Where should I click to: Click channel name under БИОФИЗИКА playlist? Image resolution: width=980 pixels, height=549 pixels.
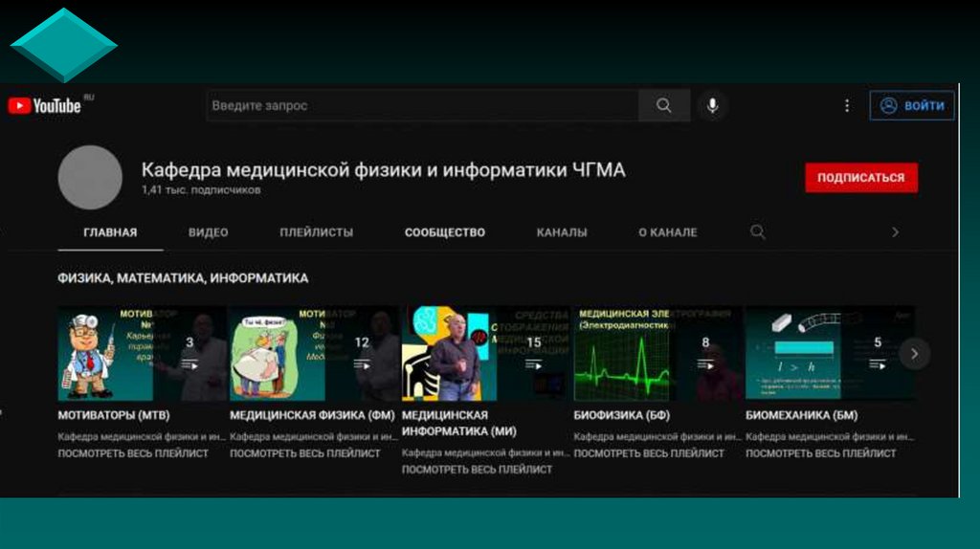point(657,436)
